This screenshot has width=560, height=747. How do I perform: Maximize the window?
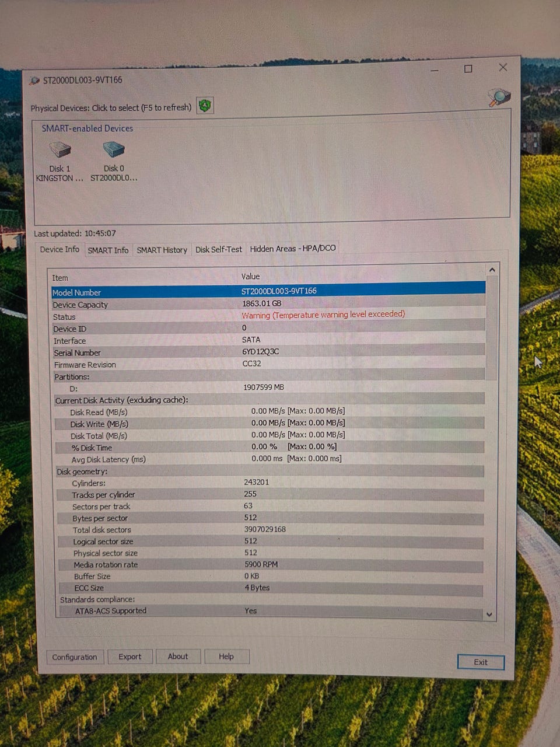click(x=468, y=69)
